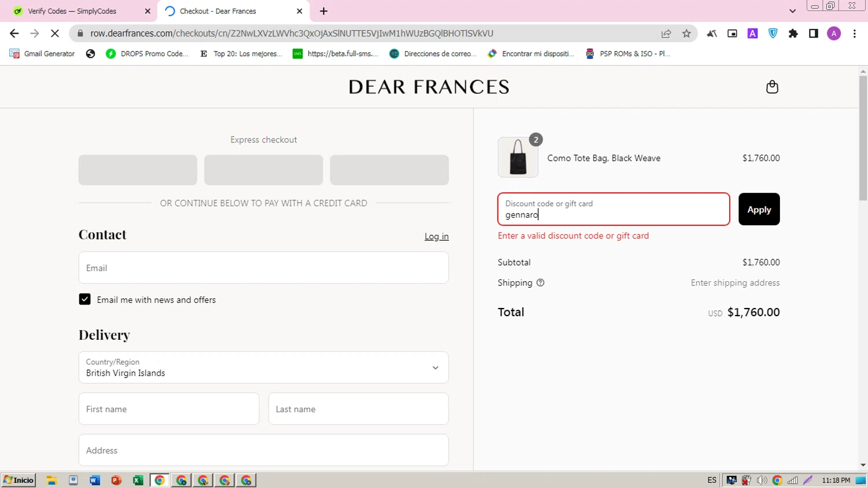Click the middle express checkout button
This screenshot has width=868, height=488.
[x=263, y=170]
